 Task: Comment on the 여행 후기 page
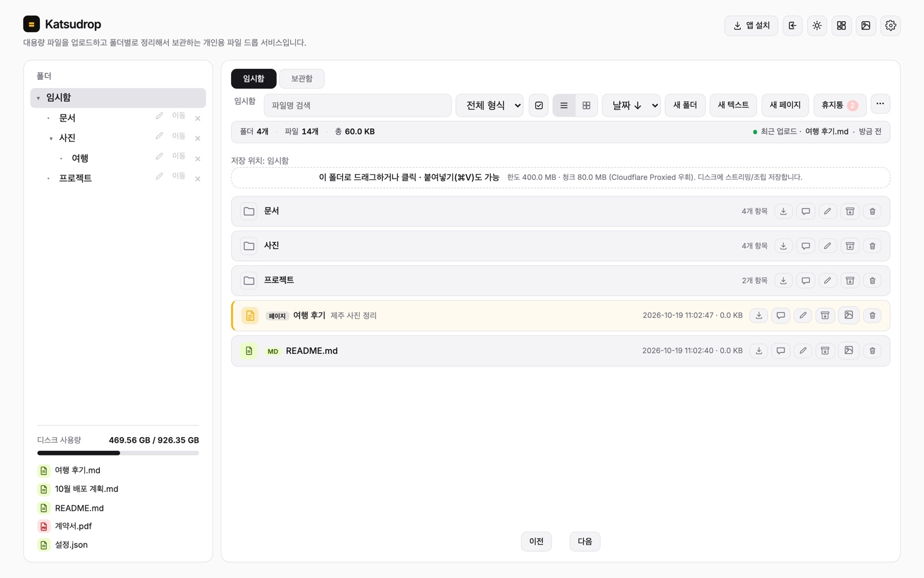point(781,316)
